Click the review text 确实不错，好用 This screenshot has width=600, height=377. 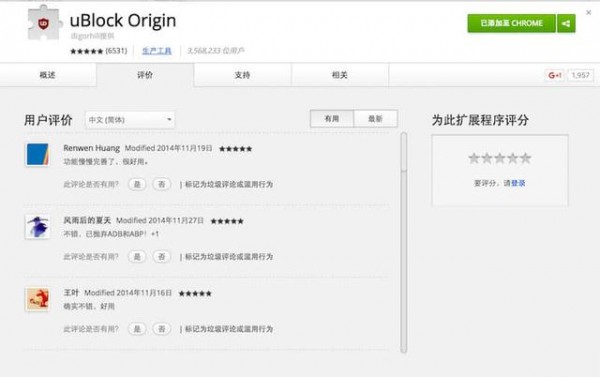tap(89, 306)
